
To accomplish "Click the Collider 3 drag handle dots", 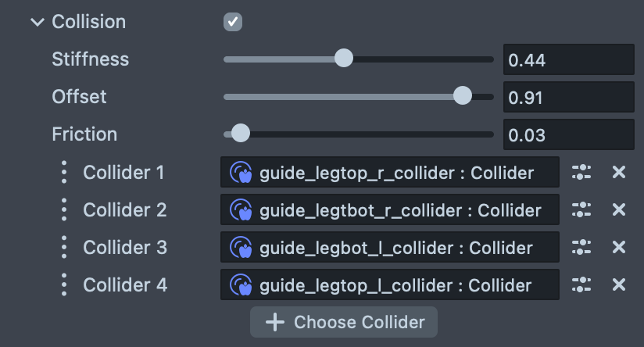I will 64,247.
